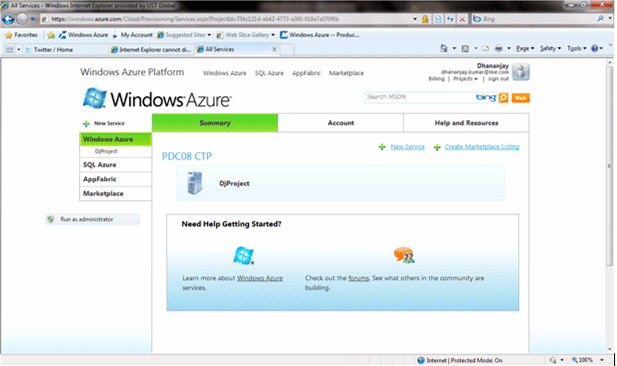Click the search magnifier in Bing box
The height and width of the screenshot is (366, 617).
600,18
